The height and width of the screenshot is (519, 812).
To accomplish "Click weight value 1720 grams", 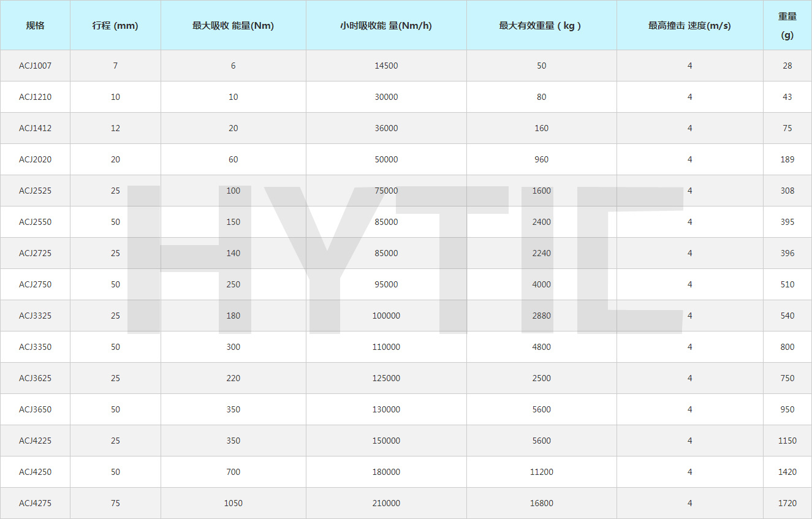I will tap(787, 503).
